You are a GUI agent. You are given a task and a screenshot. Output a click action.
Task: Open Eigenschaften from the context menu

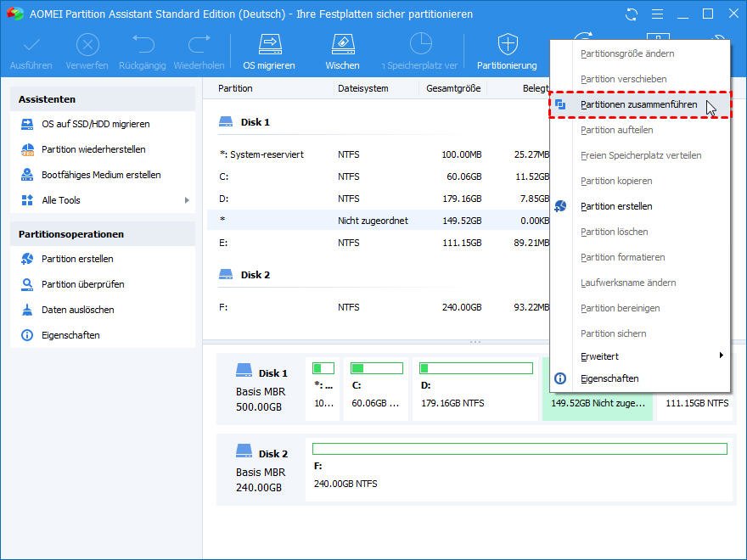point(609,378)
